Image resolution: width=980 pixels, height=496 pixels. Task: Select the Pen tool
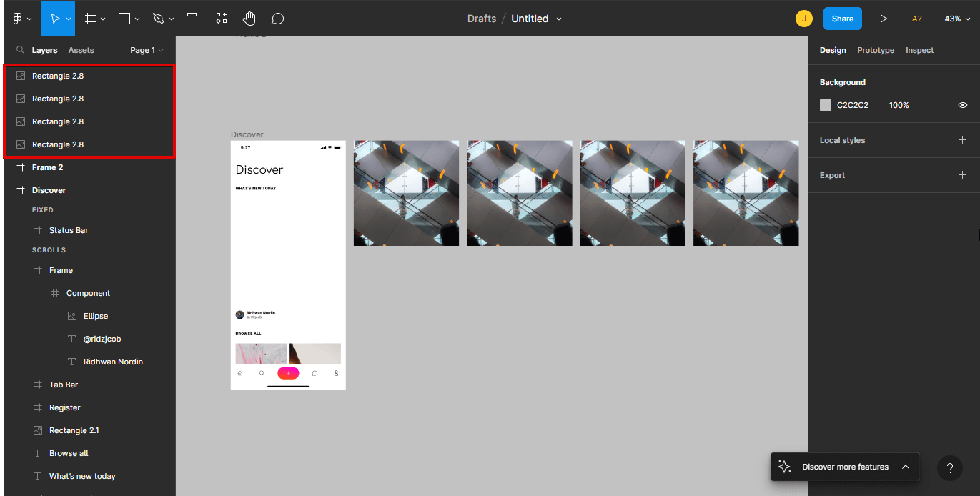point(158,18)
